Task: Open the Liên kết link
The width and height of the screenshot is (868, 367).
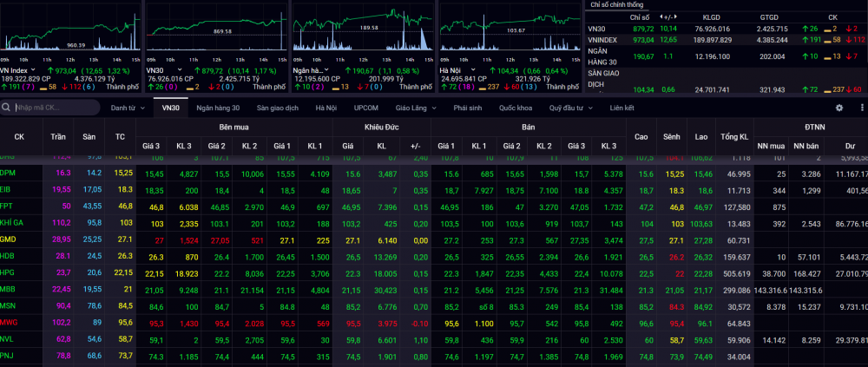Action: tap(621, 108)
